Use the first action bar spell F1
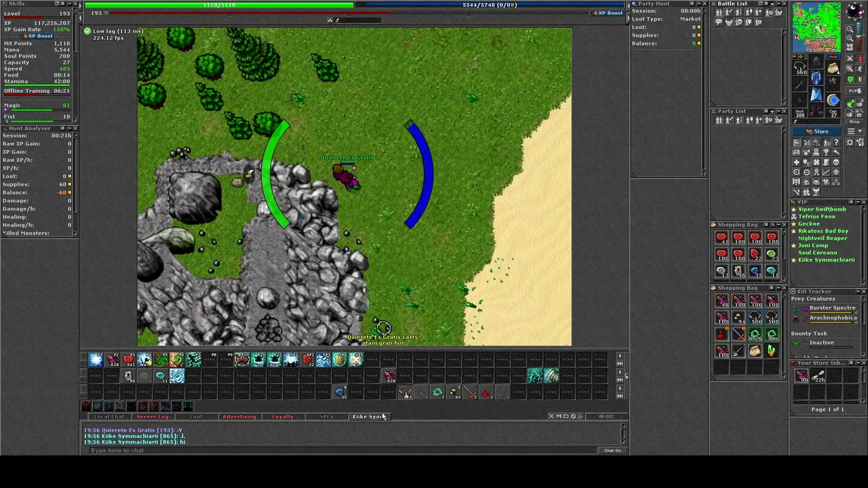 [96, 360]
